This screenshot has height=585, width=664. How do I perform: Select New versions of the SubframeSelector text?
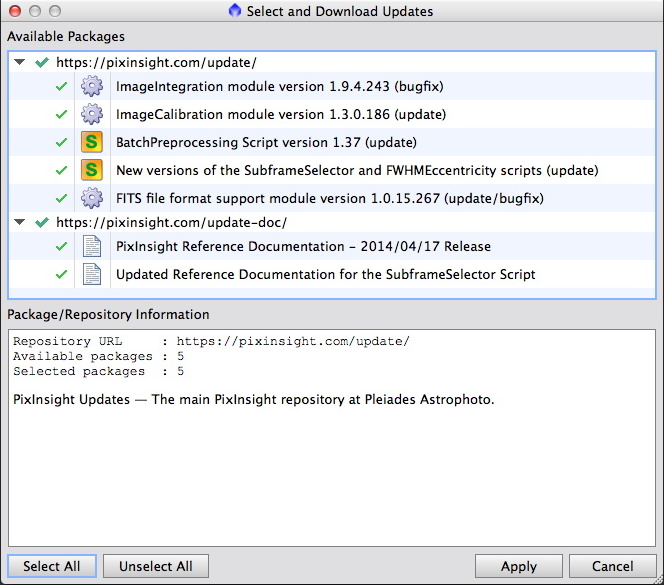tap(357, 170)
